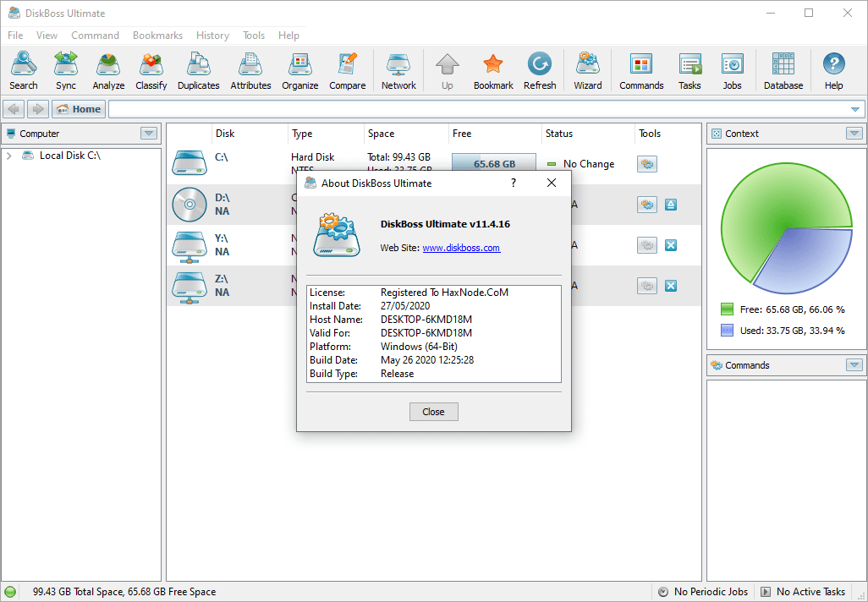Image resolution: width=868 pixels, height=602 pixels.
Task: Dismiss About dialog with X button
Action: (x=552, y=183)
